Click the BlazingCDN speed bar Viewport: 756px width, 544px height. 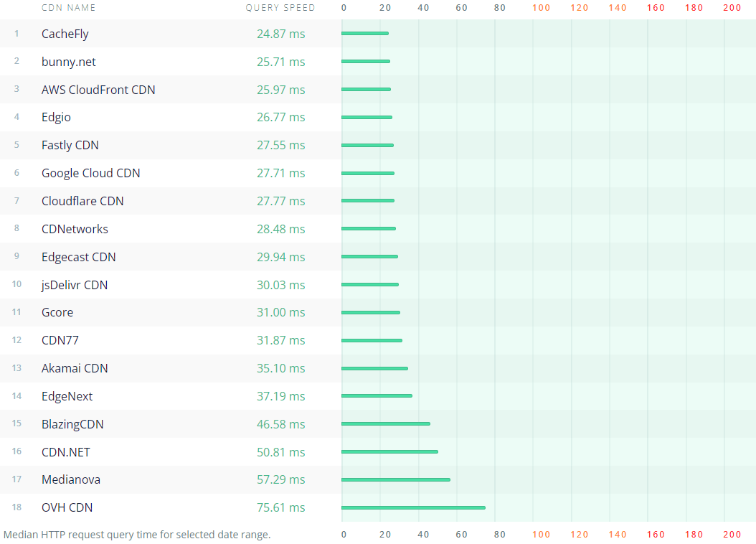386,424
